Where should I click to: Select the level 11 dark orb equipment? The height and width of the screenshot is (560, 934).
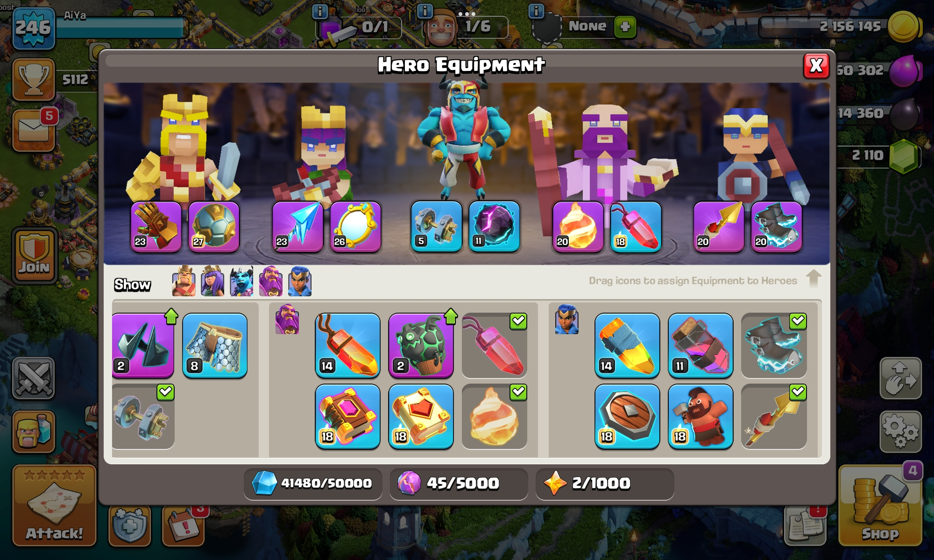[495, 227]
